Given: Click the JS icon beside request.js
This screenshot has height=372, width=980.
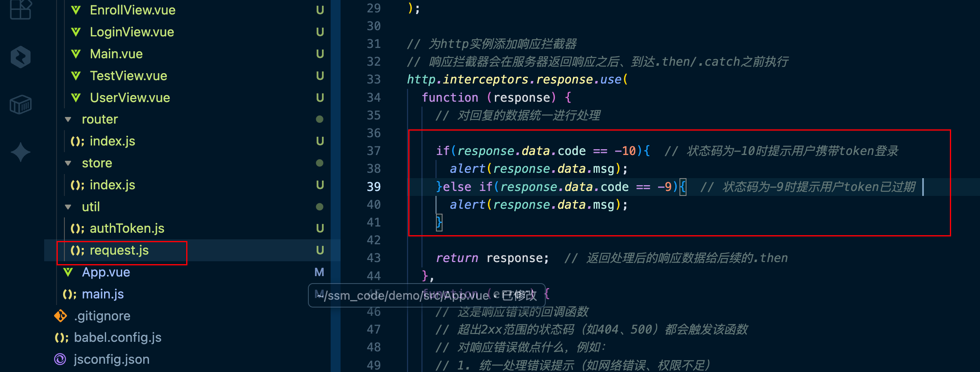Looking at the screenshot, I should click(x=77, y=250).
